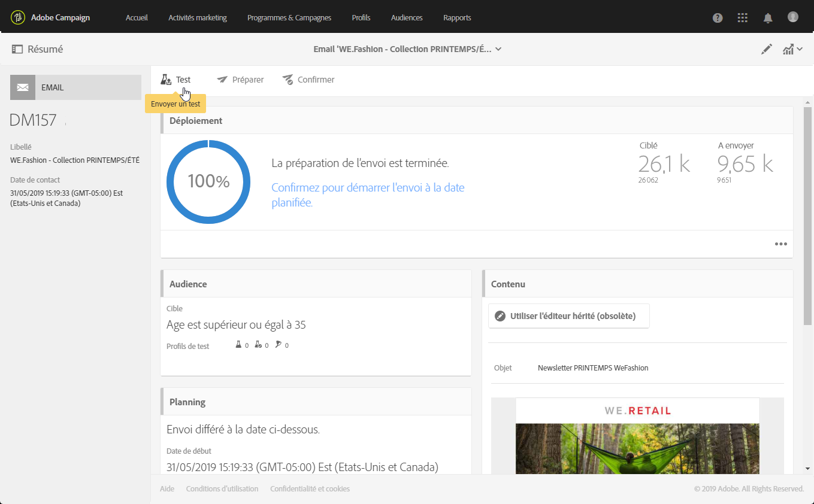Navigate to the Profils menu
The height and width of the screenshot is (504, 814).
tap(361, 18)
